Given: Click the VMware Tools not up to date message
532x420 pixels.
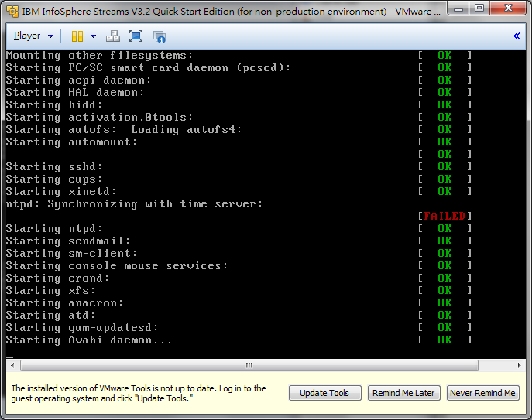Looking at the screenshot, I should (x=139, y=393).
